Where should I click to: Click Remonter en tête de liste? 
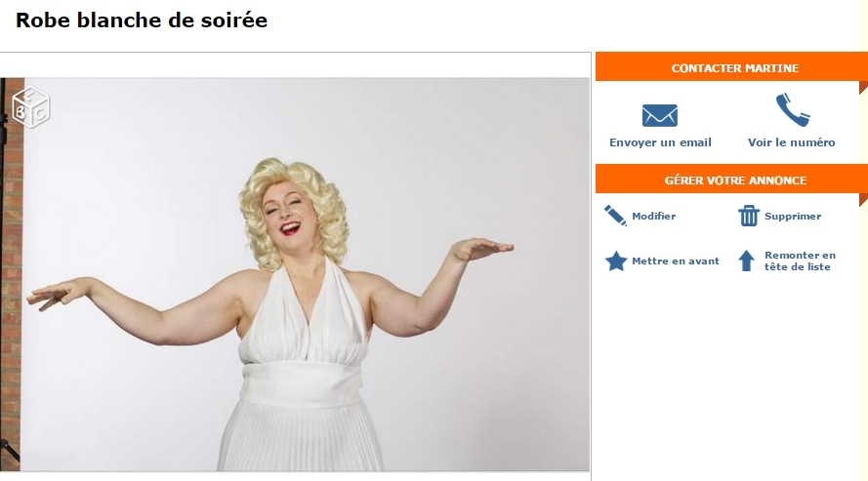[800, 261]
